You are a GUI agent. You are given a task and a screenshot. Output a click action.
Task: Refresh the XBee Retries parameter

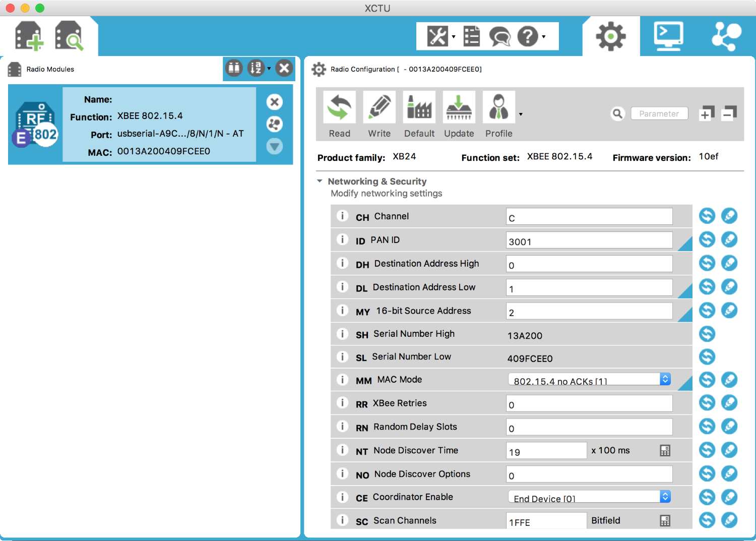point(707,402)
